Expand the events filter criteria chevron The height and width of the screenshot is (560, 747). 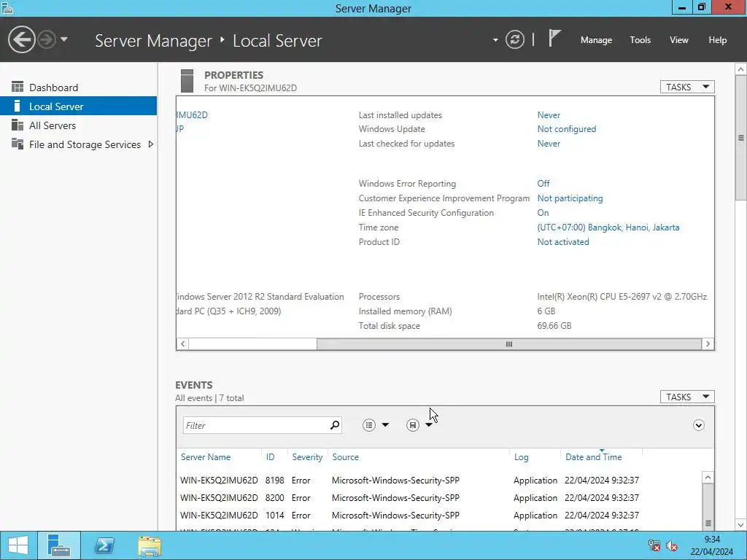click(698, 425)
